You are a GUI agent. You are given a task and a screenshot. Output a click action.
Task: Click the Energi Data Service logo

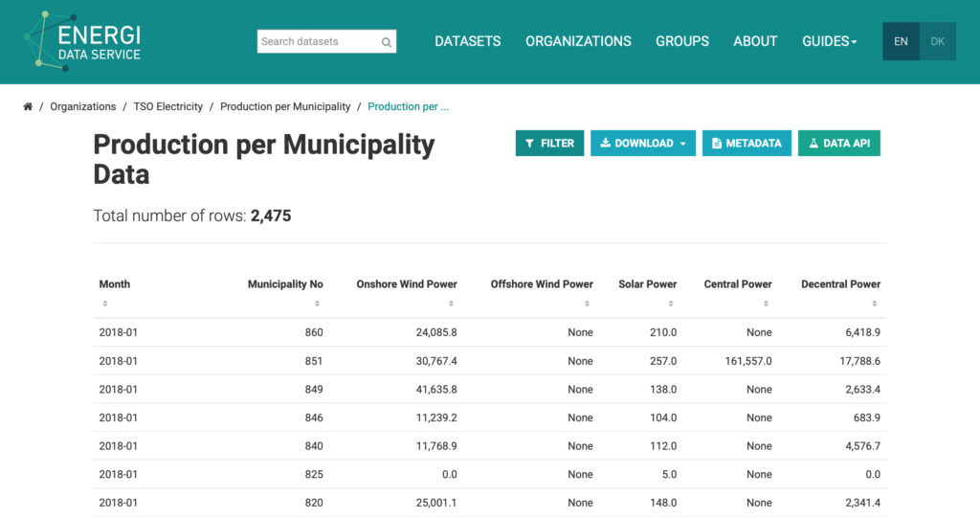[83, 41]
